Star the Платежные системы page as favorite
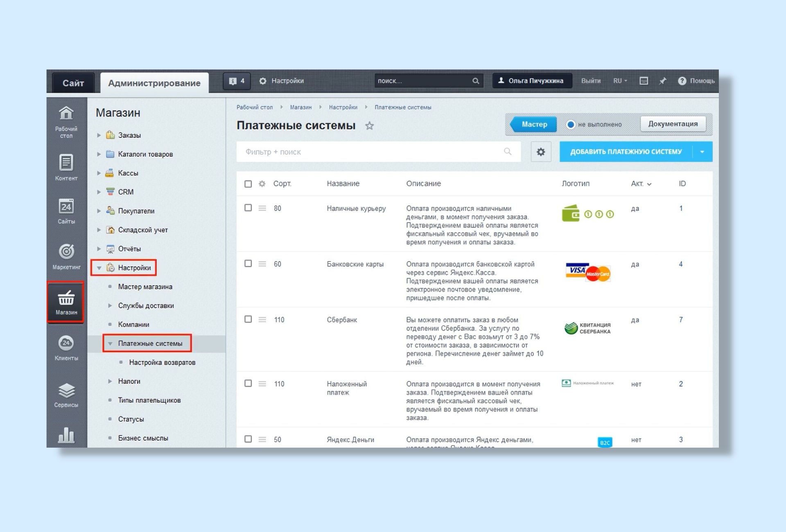The image size is (786, 532). click(369, 126)
